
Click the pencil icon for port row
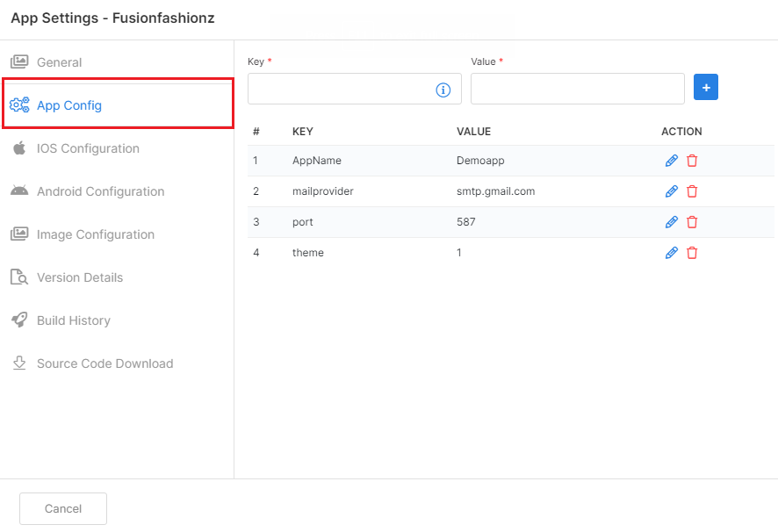point(672,222)
